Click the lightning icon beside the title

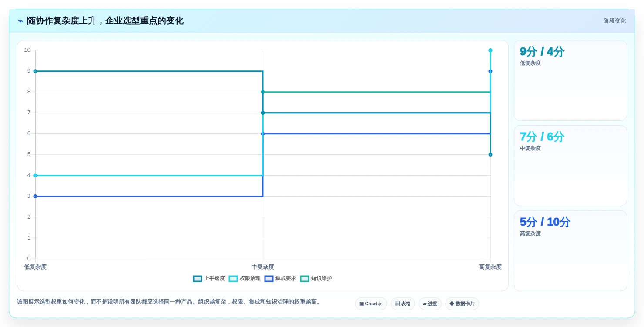tap(20, 21)
